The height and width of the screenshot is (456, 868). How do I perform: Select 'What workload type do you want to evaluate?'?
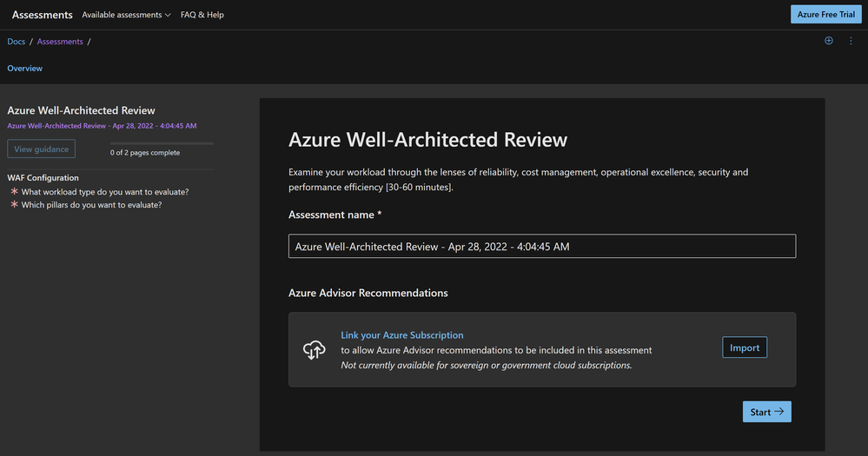[104, 192]
